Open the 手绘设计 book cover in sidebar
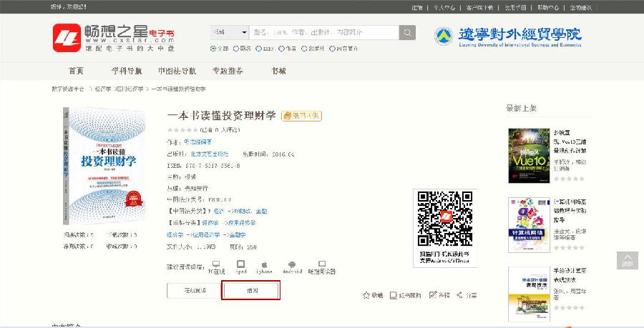 [529, 294]
